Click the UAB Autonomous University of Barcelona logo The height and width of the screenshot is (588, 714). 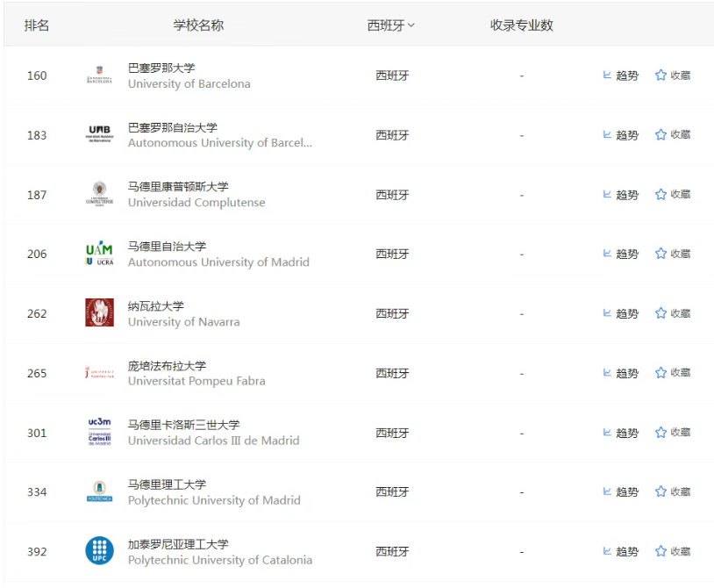[x=99, y=135]
